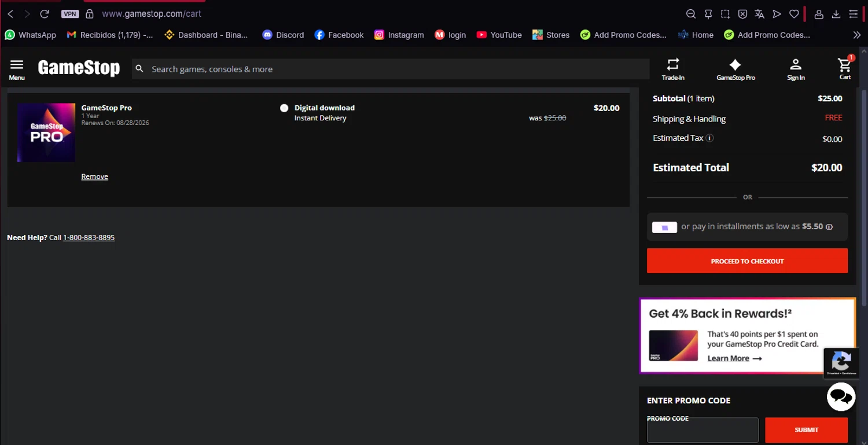Open the Dashboard Binance bookmark
The width and height of the screenshot is (868, 445).
pos(206,35)
